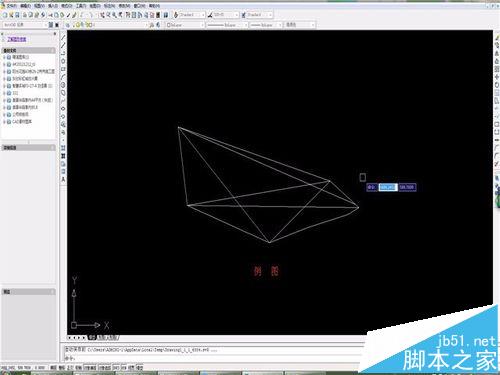Toggle DYN dynamic input in the status bar
Image resolution: width=500 pixels, height=375 pixels.
pyautogui.click(x=124, y=368)
